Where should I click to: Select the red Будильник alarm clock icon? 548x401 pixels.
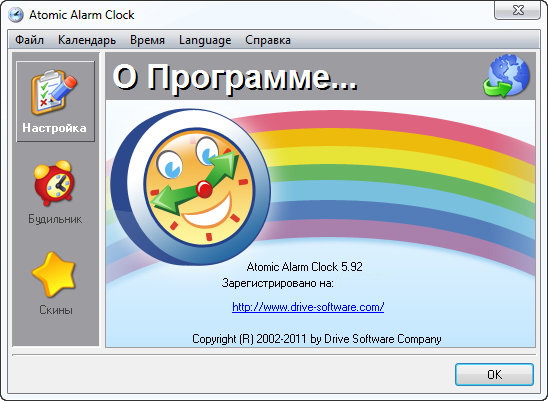point(54,183)
